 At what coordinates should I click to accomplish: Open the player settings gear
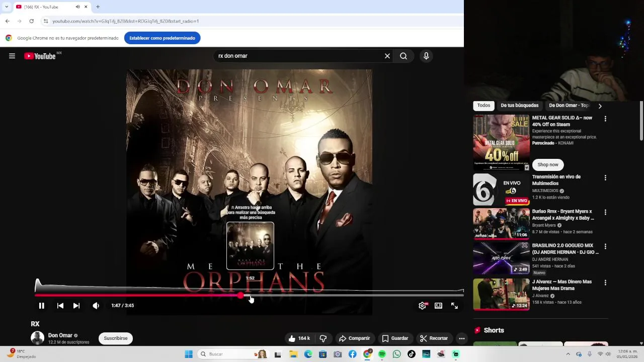423,305
